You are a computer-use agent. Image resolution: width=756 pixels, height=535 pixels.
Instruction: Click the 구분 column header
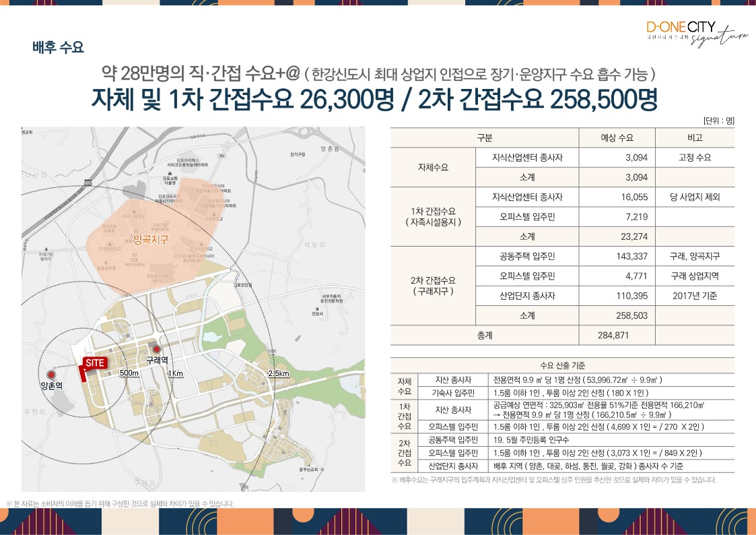pos(484,137)
